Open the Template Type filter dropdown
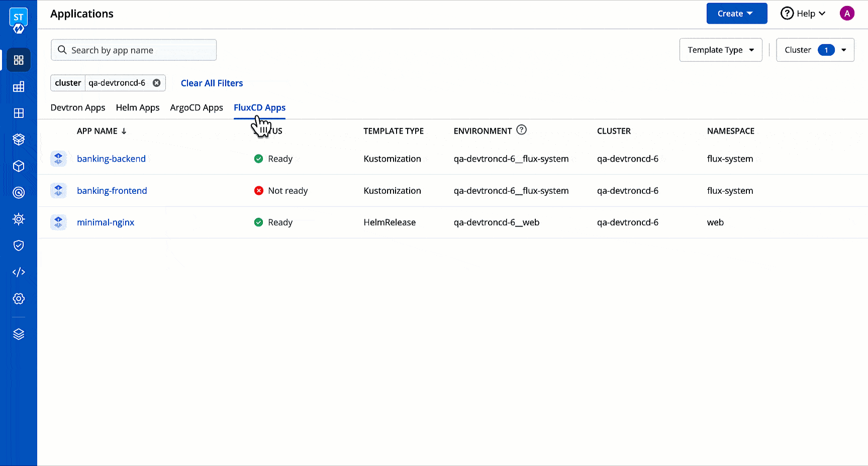 pyautogui.click(x=721, y=50)
